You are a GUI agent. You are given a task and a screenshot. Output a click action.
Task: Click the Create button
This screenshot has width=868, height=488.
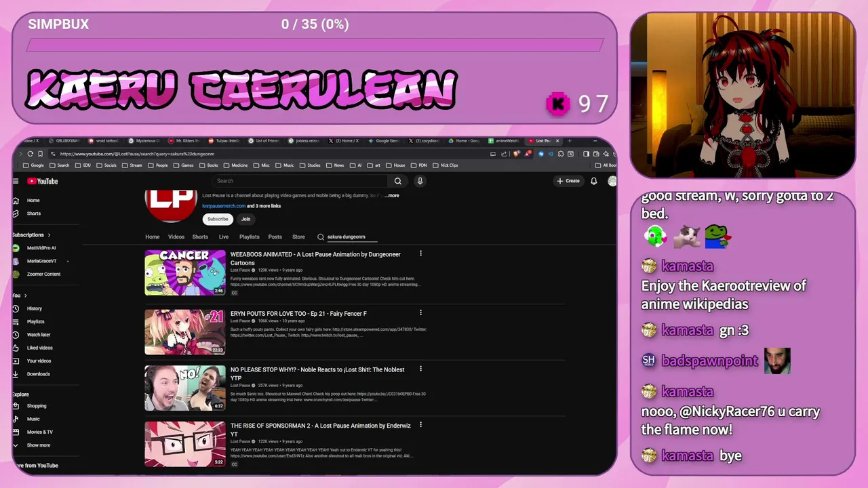568,181
